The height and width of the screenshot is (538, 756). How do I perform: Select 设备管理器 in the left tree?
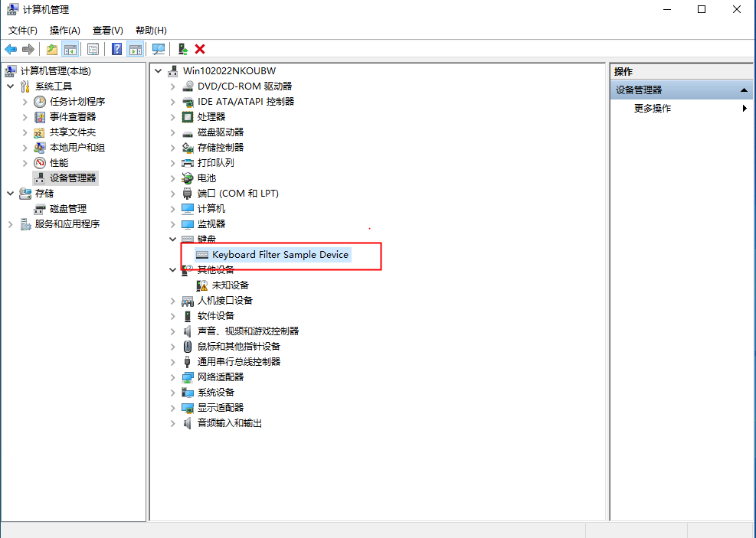tap(73, 178)
